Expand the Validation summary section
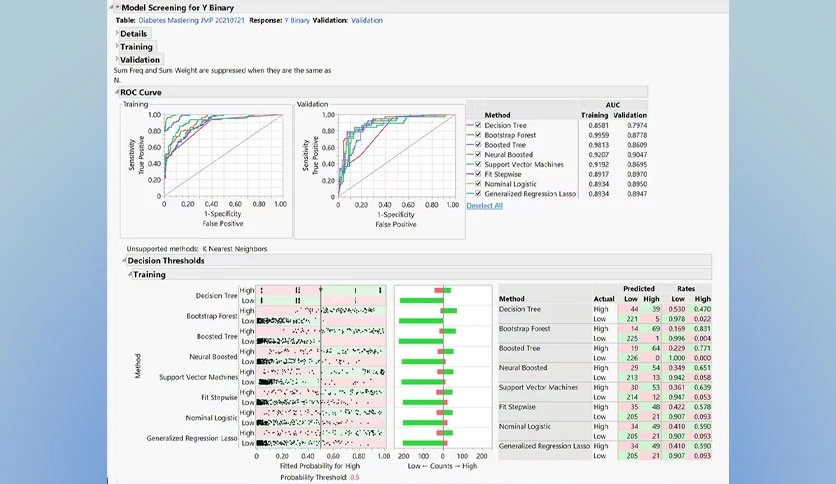 click(x=117, y=59)
